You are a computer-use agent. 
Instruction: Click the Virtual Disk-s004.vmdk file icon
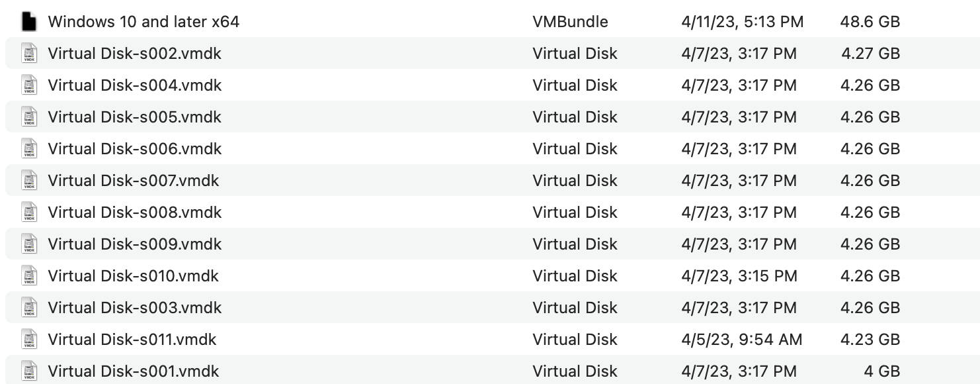click(28, 85)
